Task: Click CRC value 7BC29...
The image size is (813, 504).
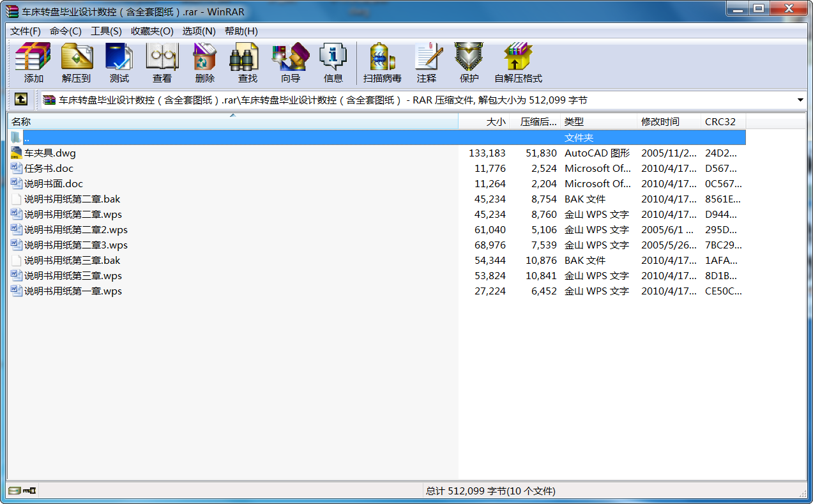Action: tap(724, 245)
